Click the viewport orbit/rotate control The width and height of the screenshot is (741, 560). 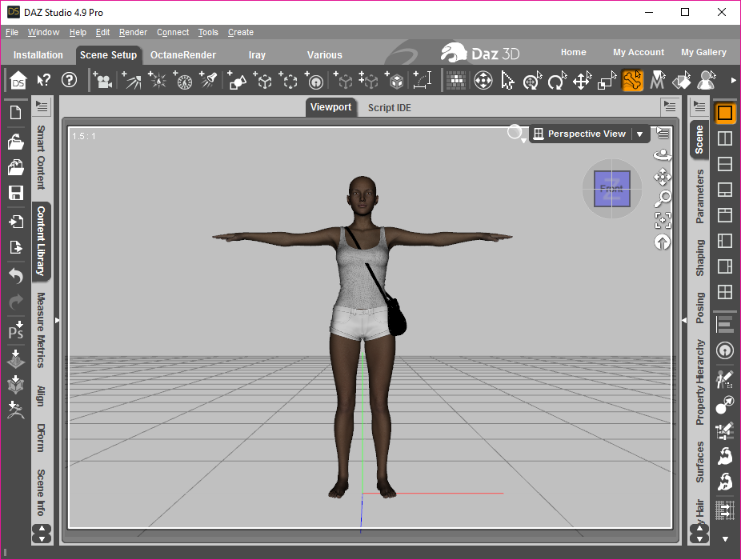(x=663, y=154)
